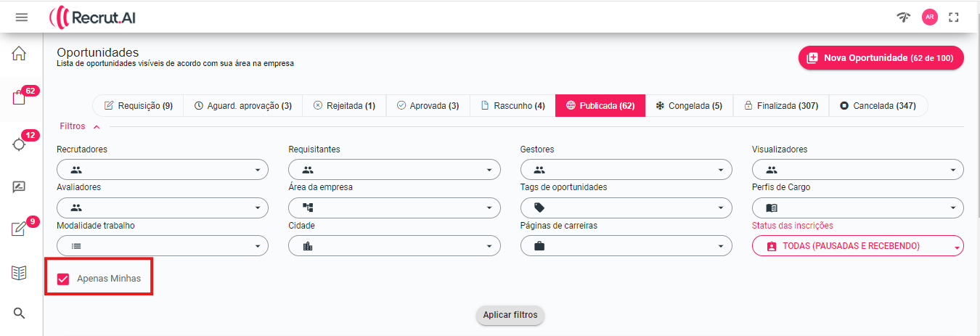Viewport: 980px width, 336px height.
Task: Click the search magnifier in sidebar
Action: coord(20,314)
